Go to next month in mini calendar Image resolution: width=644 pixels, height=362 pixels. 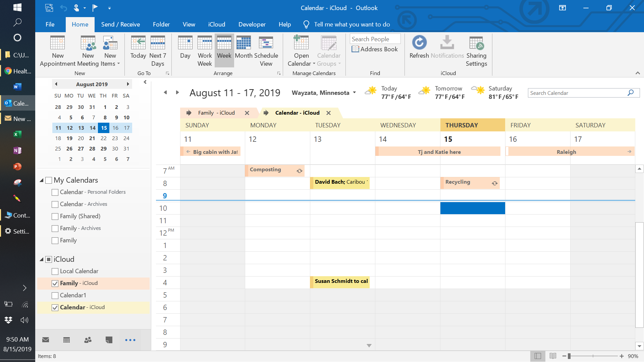[x=128, y=84]
